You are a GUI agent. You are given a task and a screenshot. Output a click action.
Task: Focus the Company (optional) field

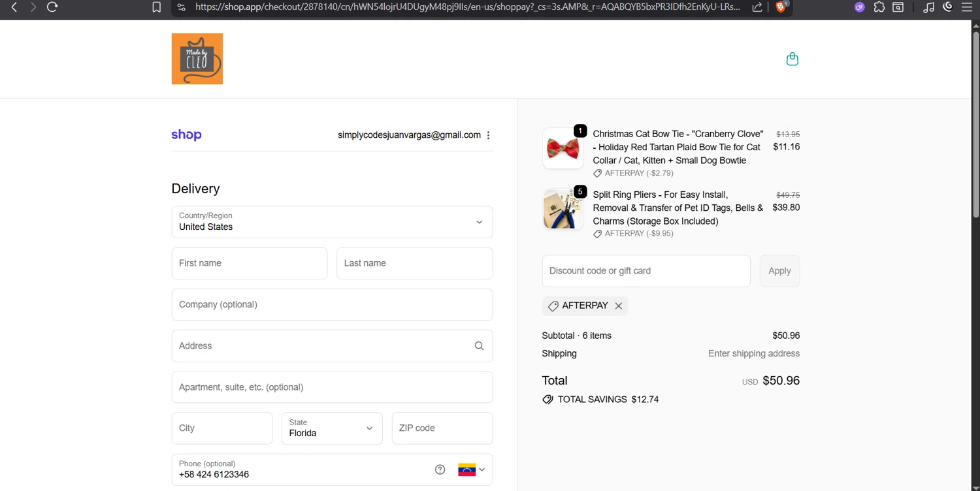pyautogui.click(x=332, y=305)
